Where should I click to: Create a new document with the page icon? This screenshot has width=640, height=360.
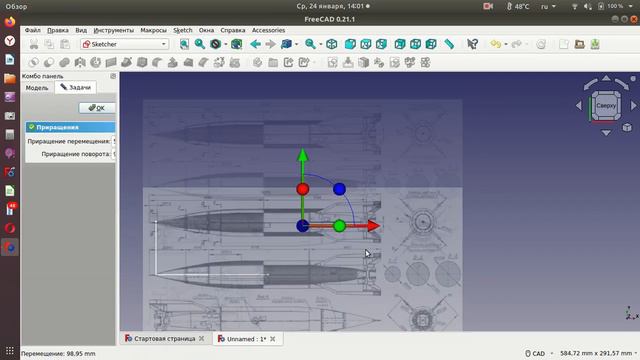click(x=564, y=44)
